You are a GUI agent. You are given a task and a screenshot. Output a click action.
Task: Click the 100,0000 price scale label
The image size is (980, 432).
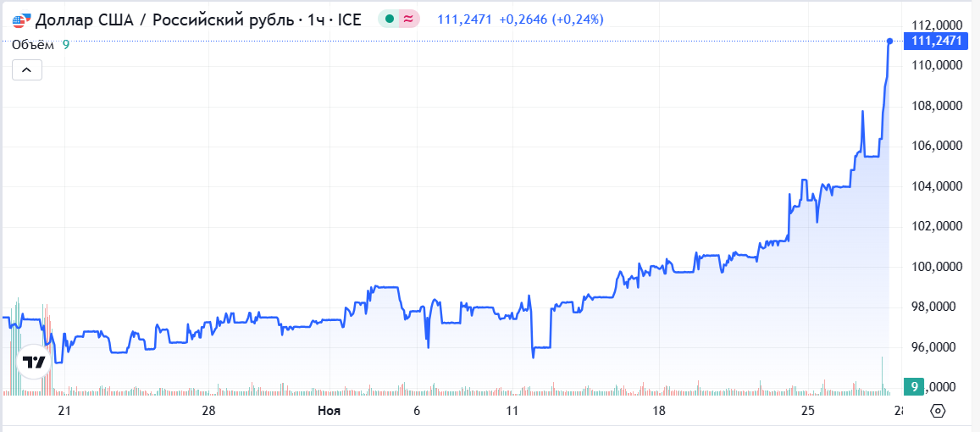(x=937, y=267)
